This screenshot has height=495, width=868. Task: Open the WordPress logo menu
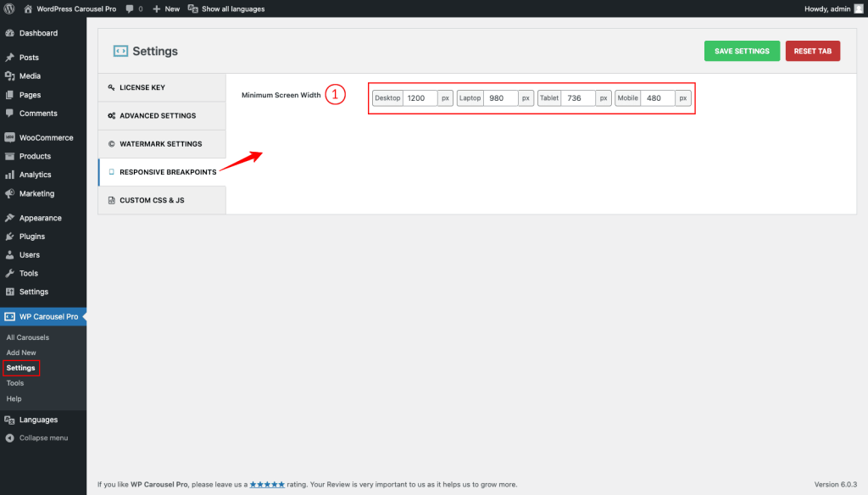click(8, 8)
